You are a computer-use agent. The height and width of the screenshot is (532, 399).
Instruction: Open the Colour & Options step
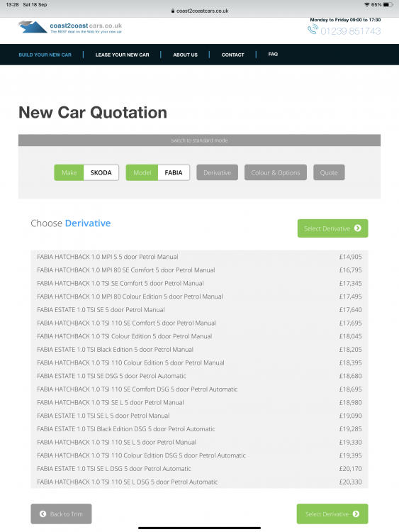276,172
